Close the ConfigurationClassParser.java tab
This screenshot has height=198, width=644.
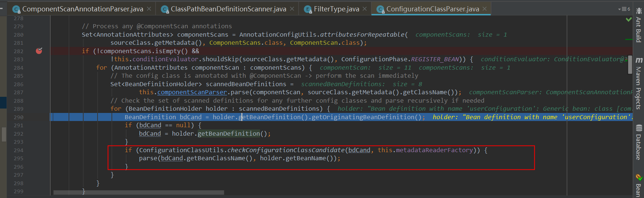coord(485,9)
